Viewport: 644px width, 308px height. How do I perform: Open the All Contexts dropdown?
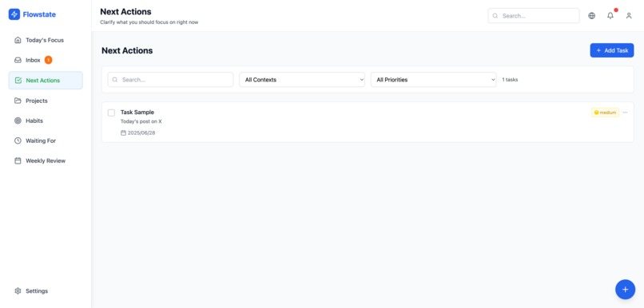coord(302,80)
